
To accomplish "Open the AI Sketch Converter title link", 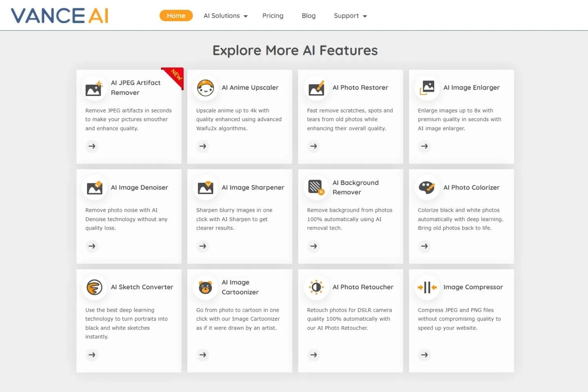I will point(142,287).
